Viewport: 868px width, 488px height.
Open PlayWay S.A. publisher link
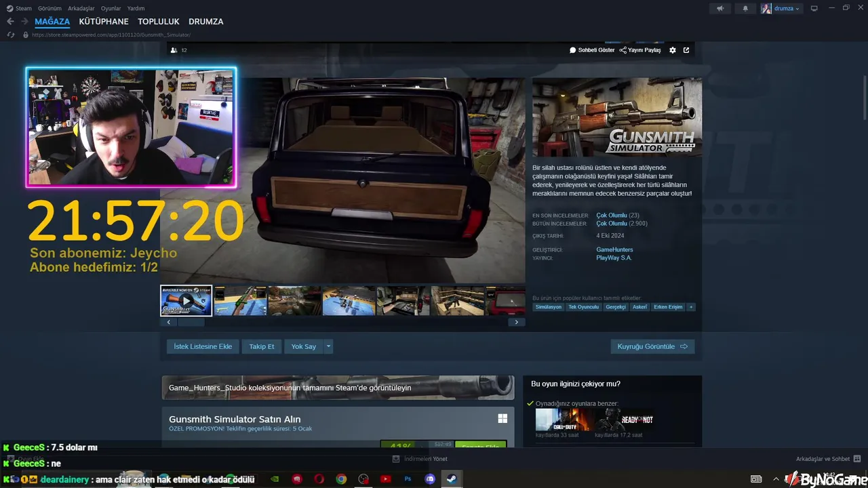614,258
